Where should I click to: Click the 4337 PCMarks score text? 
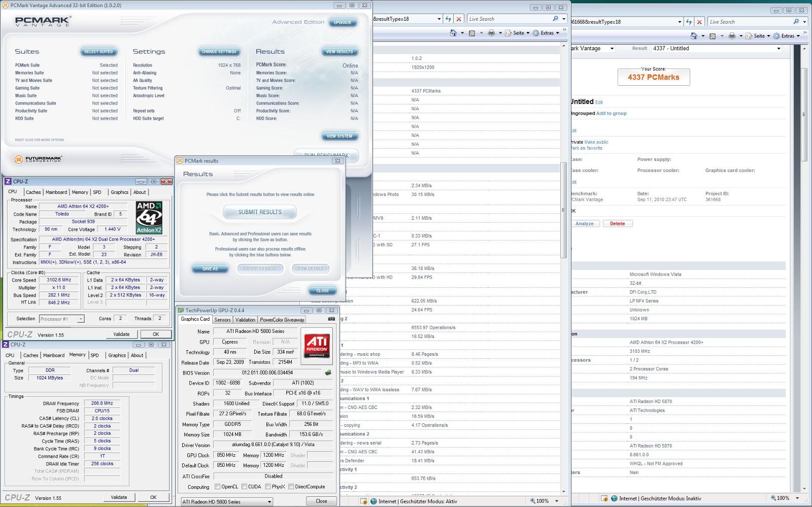click(653, 77)
